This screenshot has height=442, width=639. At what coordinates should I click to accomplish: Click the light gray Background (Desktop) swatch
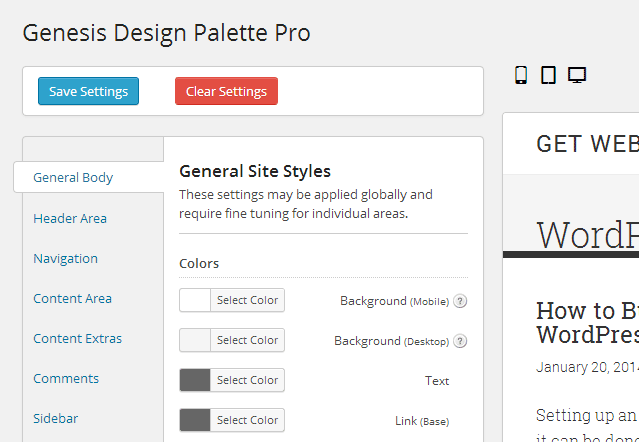coord(195,340)
